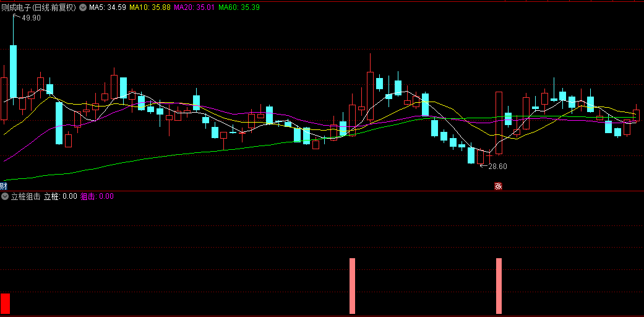Screen dimensions: 644x317
Task: Click the red 涨 marker icon
Action: pyautogui.click(x=498, y=186)
